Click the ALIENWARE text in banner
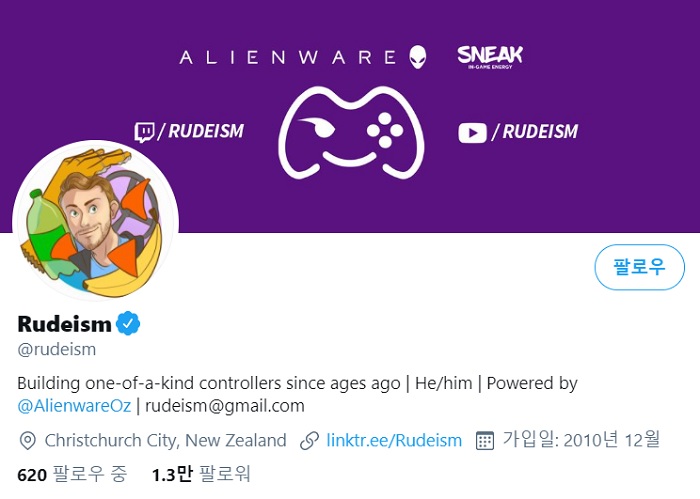The height and width of the screenshot is (499, 700). (290, 57)
